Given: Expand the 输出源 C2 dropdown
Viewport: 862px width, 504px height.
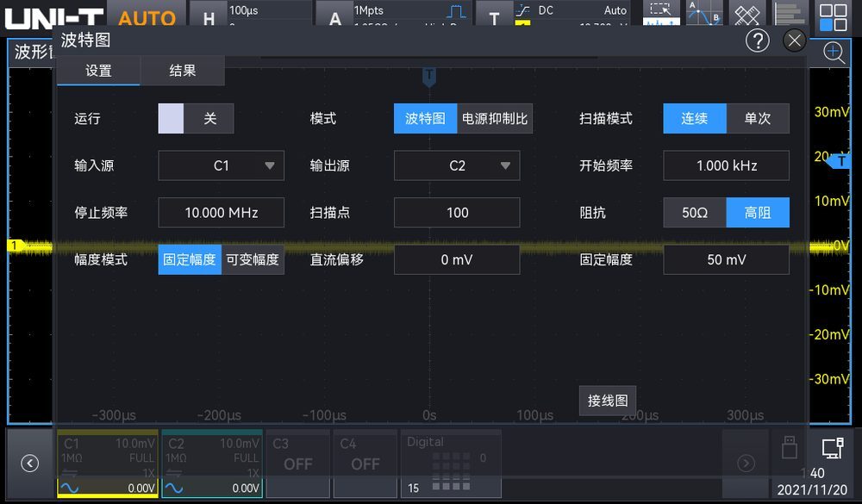Looking at the screenshot, I should 457,165.
